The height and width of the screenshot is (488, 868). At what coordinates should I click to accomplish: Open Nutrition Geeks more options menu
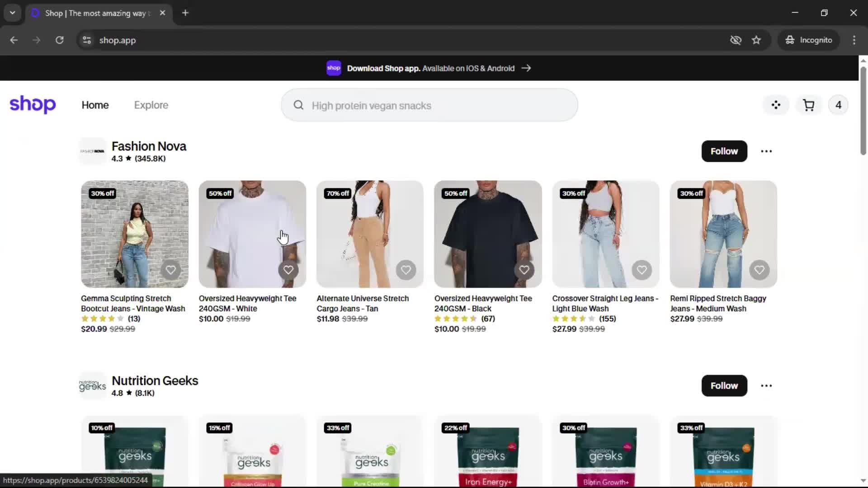pyautogui.click(x=766, y=386)
